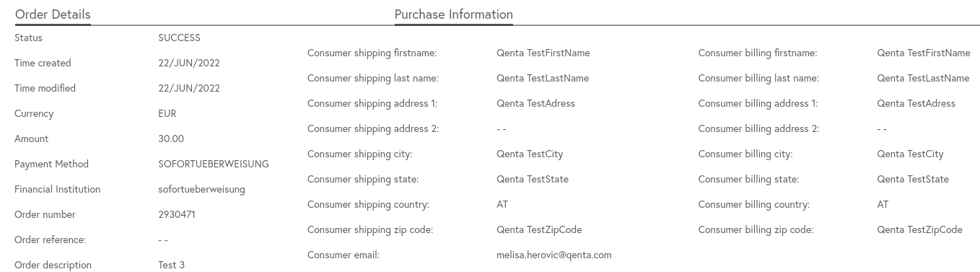Viewport: 980px width, 272px height.
Task: Click the Test 3 order description
Action: click(171, 265)
